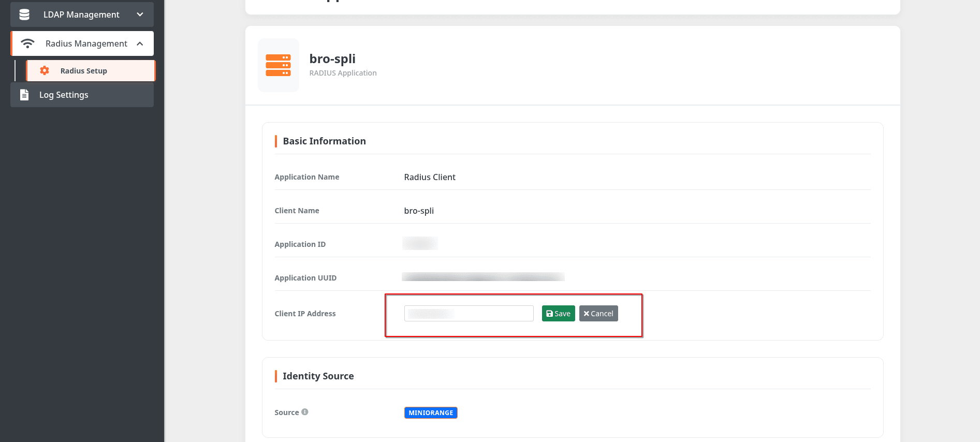Click the 'RADIUS Application' subtitle
The width and height of the screenshot is (980, 442).
pyautogui.click(x=343, y=73)
